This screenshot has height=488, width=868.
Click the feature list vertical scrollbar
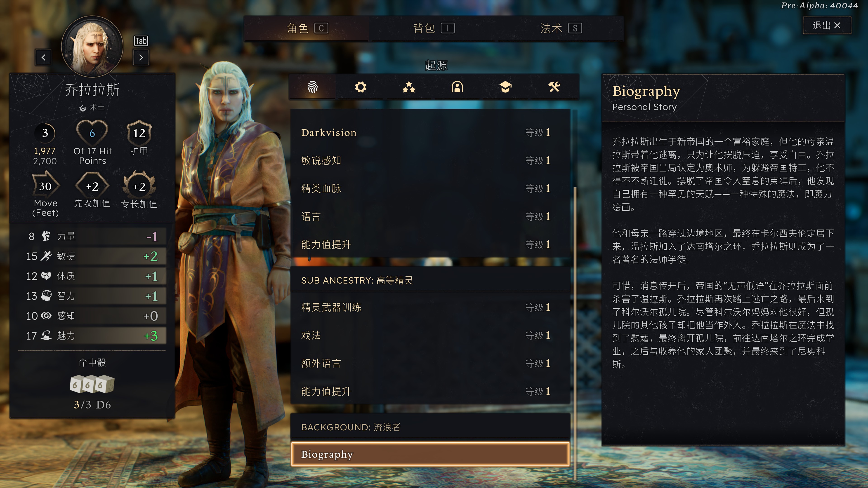pos(575,333)
